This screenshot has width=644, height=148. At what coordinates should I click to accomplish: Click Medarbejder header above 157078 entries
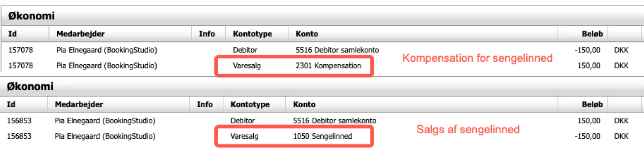80,34
